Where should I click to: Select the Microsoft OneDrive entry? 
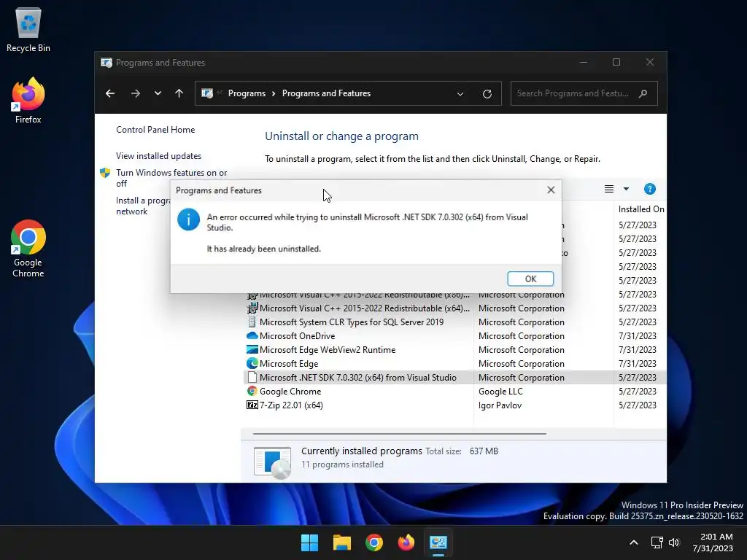click(455, 335)
